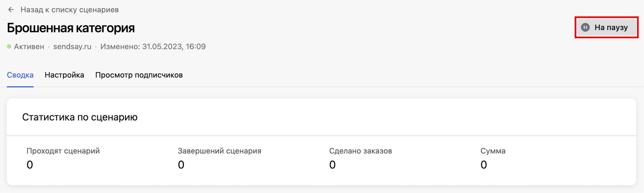Pause scenario with 'На паузу' button
644x193 pixels.
point(606,27)
